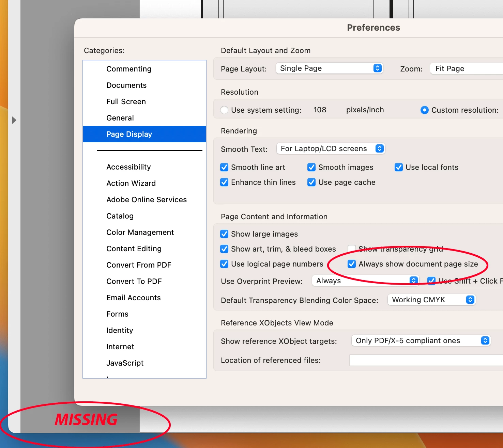
Task: Open the Identity category
Action: click(144, 330)
